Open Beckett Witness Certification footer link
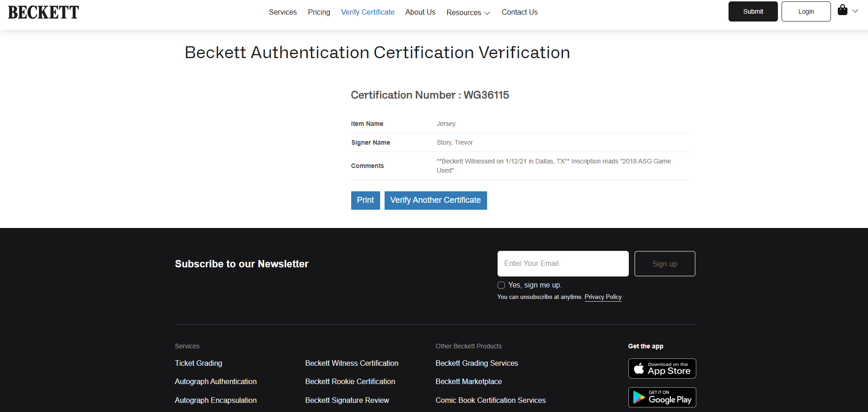868x412 pixels. pos(352,363)
